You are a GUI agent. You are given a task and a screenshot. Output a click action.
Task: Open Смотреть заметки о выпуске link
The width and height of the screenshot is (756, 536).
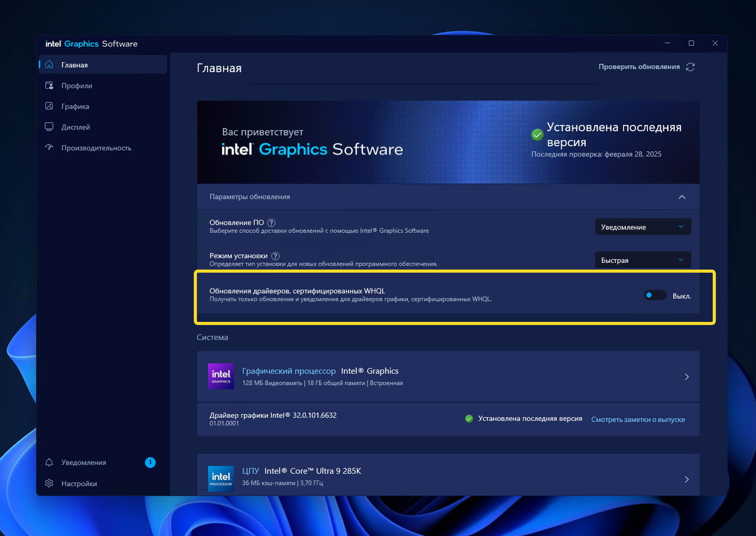point(638,420)
